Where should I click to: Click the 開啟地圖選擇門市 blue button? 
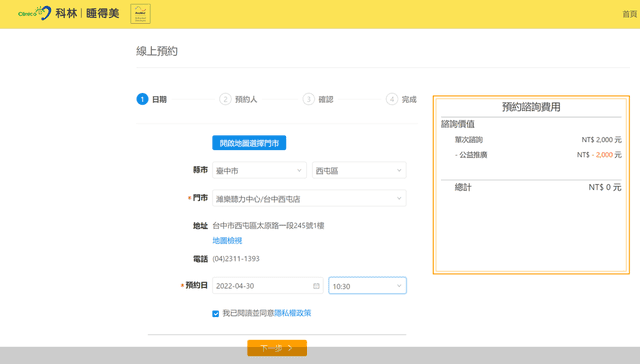click(x=249, y=143)
